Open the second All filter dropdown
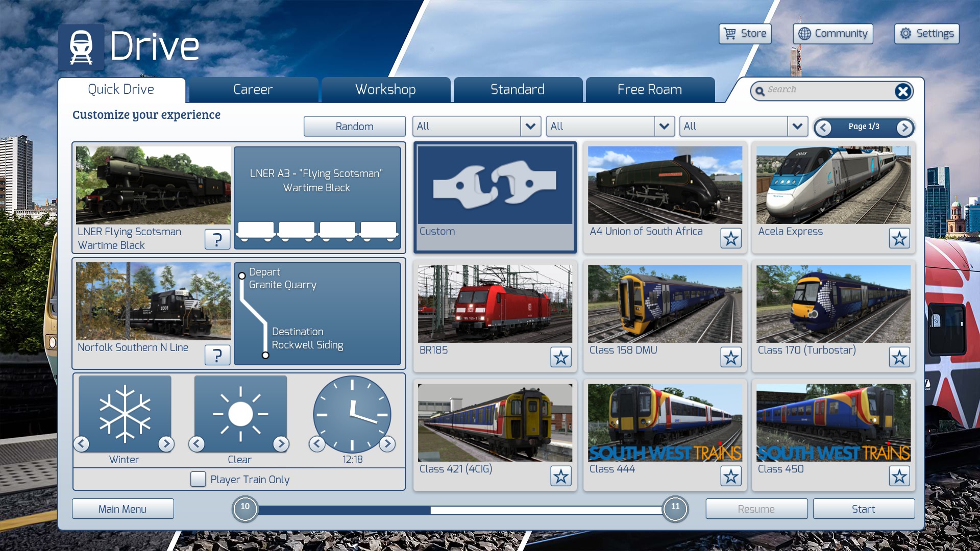 [x=664, y=126]
